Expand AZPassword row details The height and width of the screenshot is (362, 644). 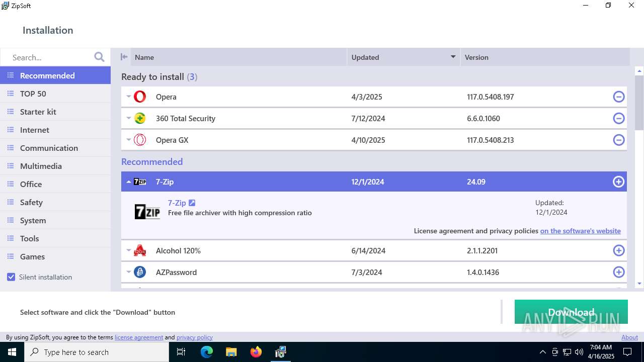(129, 272)
